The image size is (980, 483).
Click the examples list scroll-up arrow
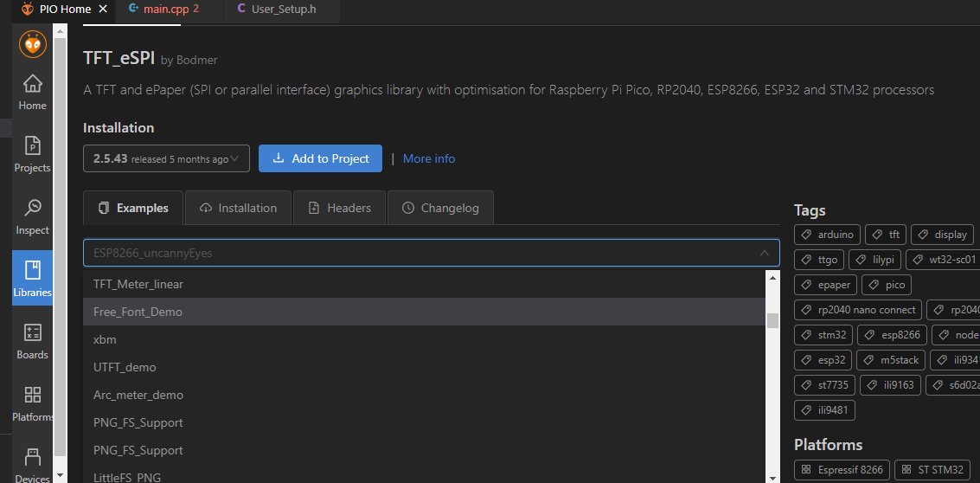click(x=772, y=277)
